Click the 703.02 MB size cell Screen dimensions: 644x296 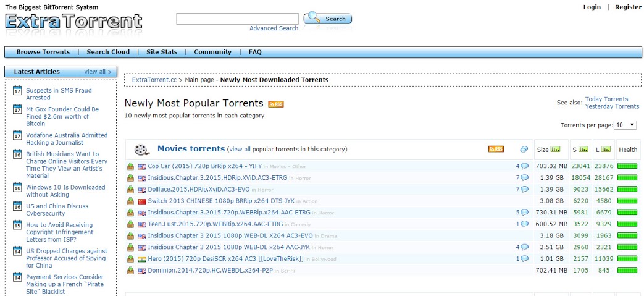pos(552,166)
